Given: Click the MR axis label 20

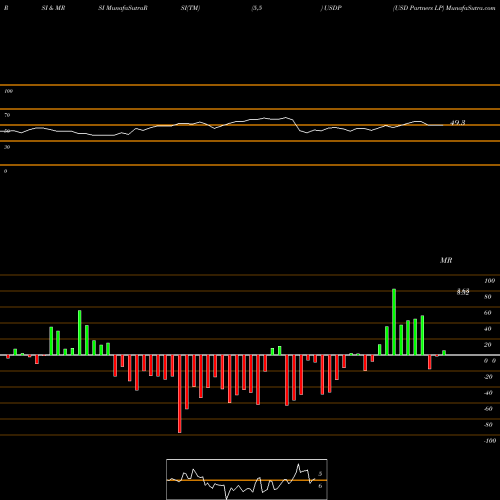Looking at the screenshot, I should [488, 345].
